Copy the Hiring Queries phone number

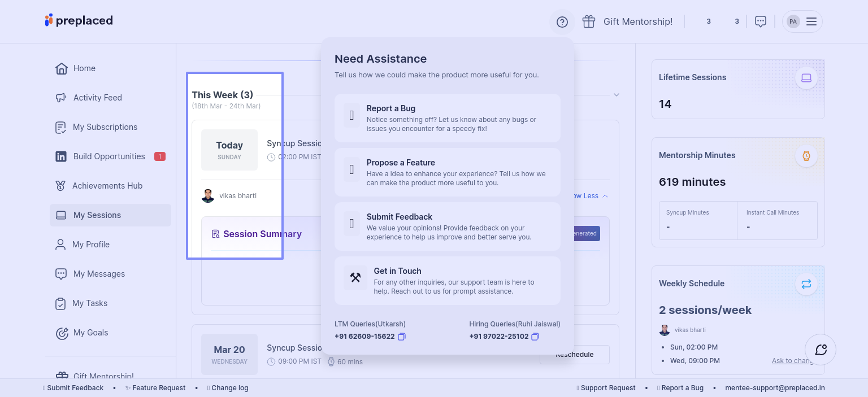(535, 337)
